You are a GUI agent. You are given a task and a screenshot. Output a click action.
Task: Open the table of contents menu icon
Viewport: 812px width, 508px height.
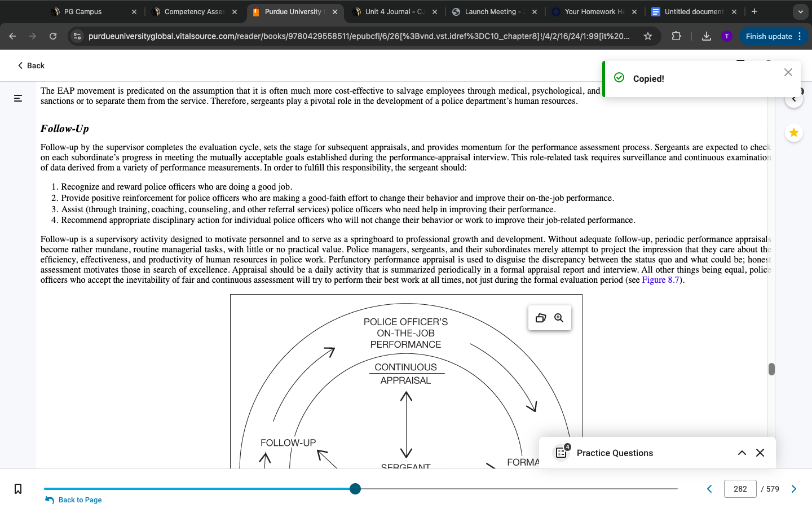pyautogui.click(x=18, y=98)
